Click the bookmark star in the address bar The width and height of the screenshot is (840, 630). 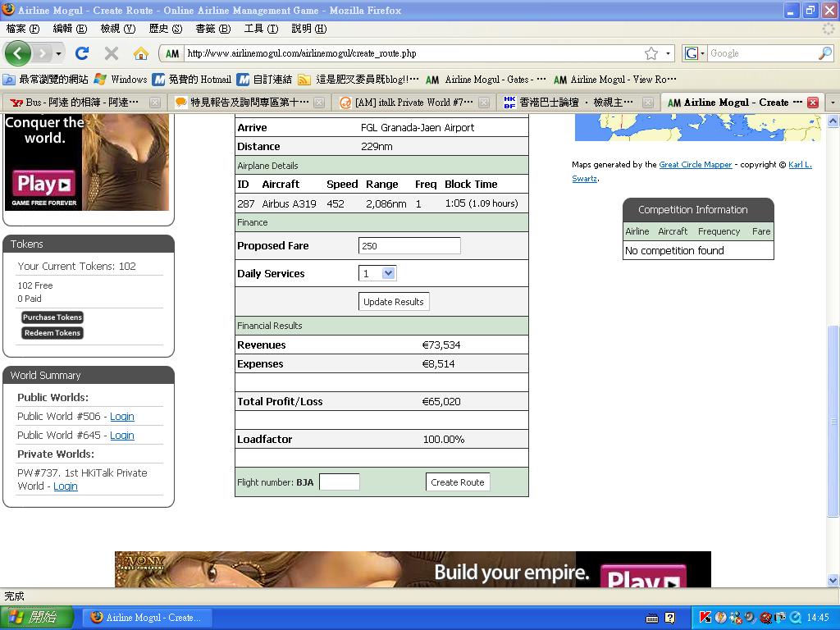[651, 53]
